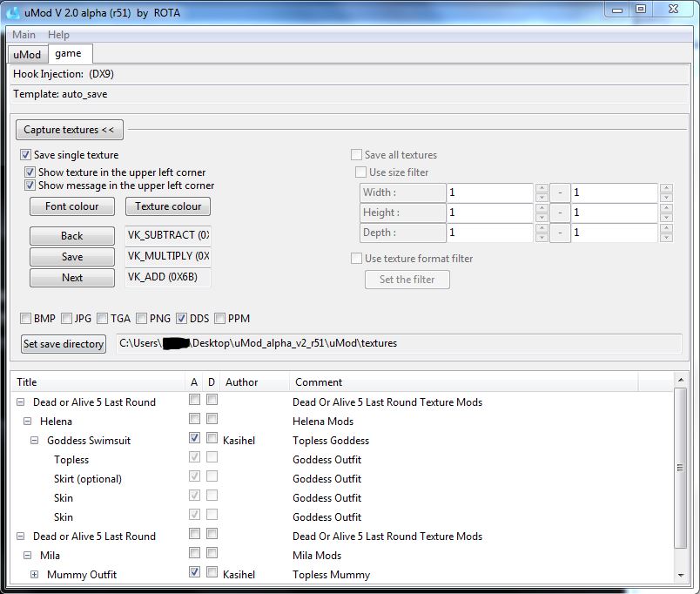The height and width of the screenshot is (594, 700).
Task: Click the scroll down arrow of mod list
Action: pos(680,576)
